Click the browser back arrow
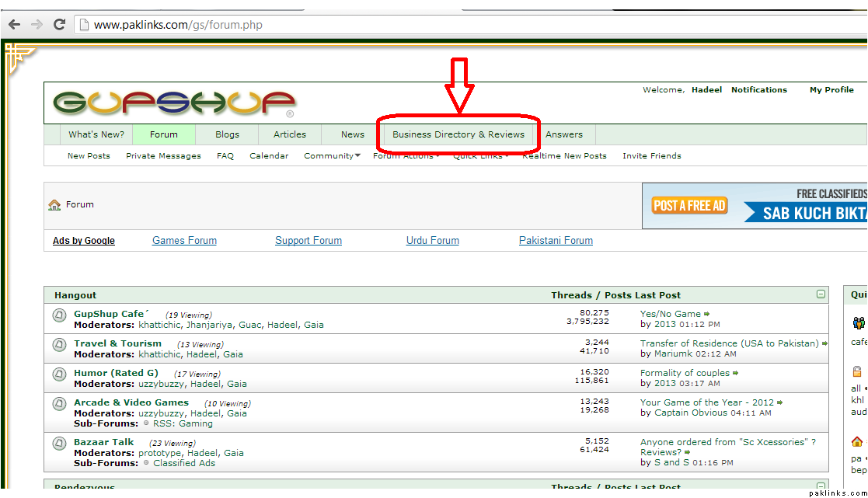This screenshot has width=868, height=498. [14, 24]
